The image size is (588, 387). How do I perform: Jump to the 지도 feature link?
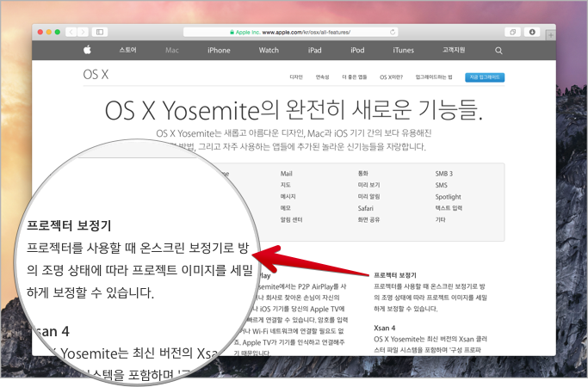tap(285, 185)
